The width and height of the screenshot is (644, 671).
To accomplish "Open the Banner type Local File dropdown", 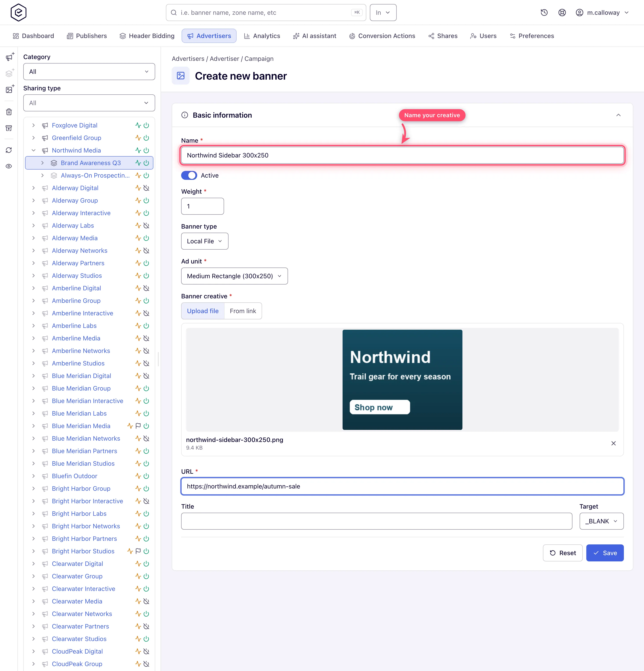I will pos(205,241).
